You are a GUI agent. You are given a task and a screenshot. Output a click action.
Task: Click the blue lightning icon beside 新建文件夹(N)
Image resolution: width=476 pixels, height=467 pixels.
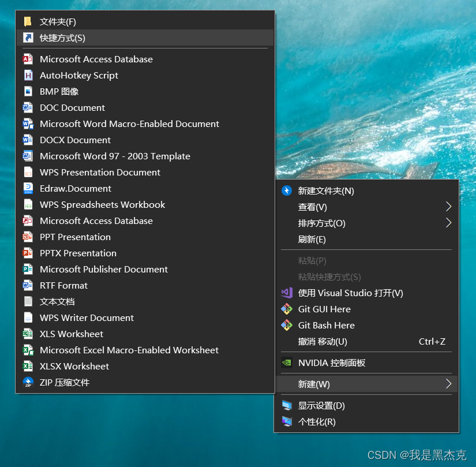pos(287,190)
